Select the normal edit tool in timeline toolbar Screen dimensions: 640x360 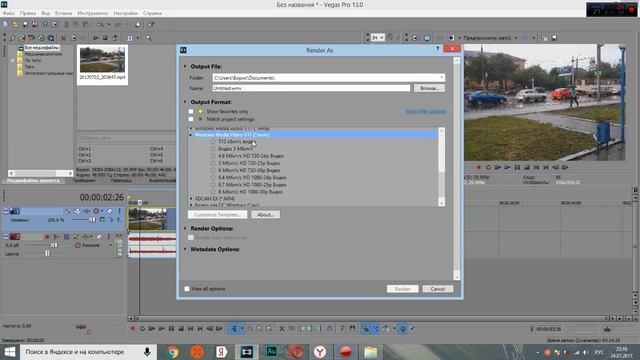pos(234,329)
